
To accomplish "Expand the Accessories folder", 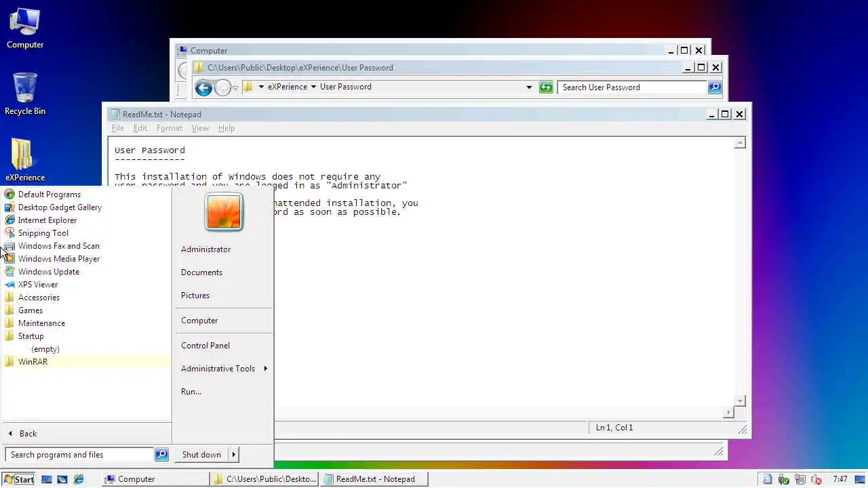I will 39,298.
